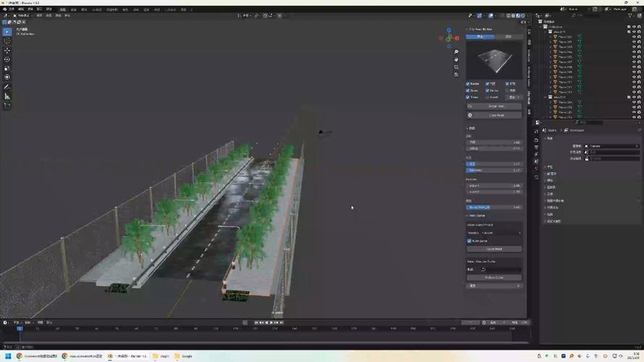Click the Initial Road button
Viewport: 644px width, 362px height.
click(495, 106)
